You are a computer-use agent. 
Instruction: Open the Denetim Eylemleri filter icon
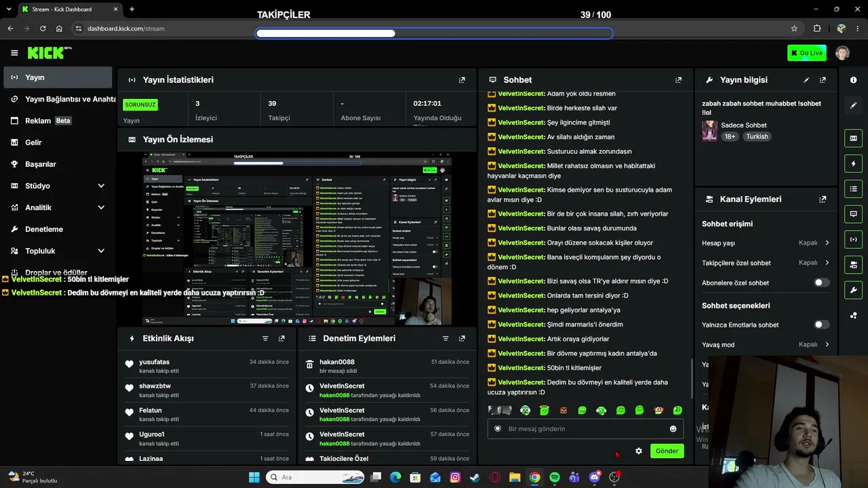pyautogui.click(x=446, y=338)
